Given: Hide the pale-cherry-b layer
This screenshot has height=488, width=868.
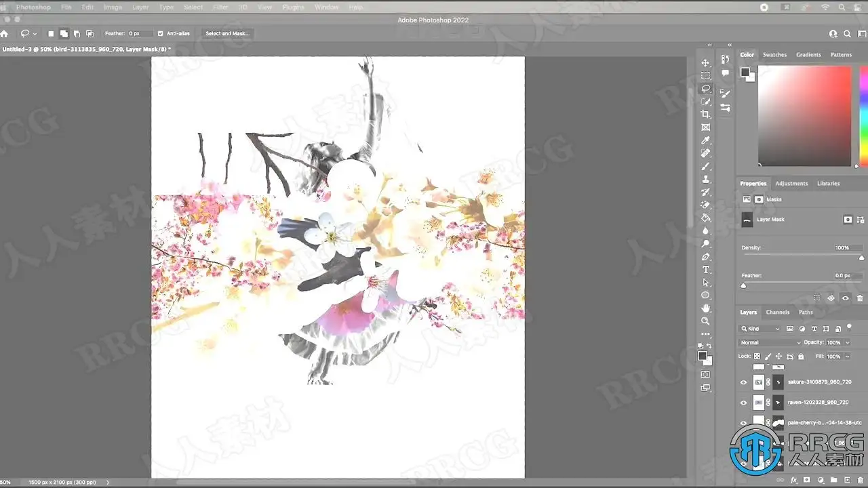Looking at the screenshot, I should coord(743,423).
